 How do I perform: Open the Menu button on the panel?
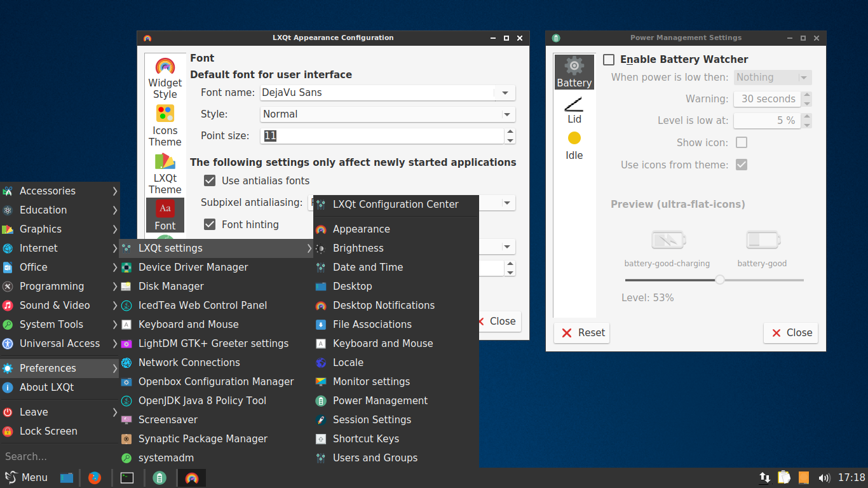[x=27, y=478]
